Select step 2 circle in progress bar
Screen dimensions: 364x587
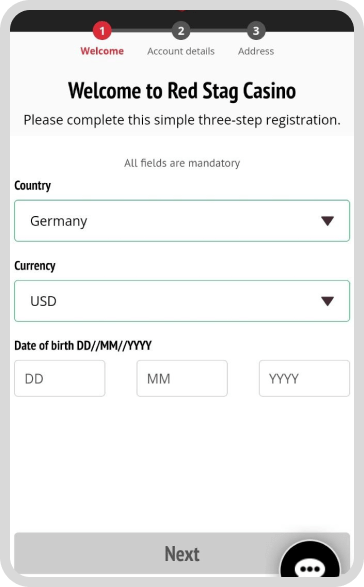(x=181, y=31)
